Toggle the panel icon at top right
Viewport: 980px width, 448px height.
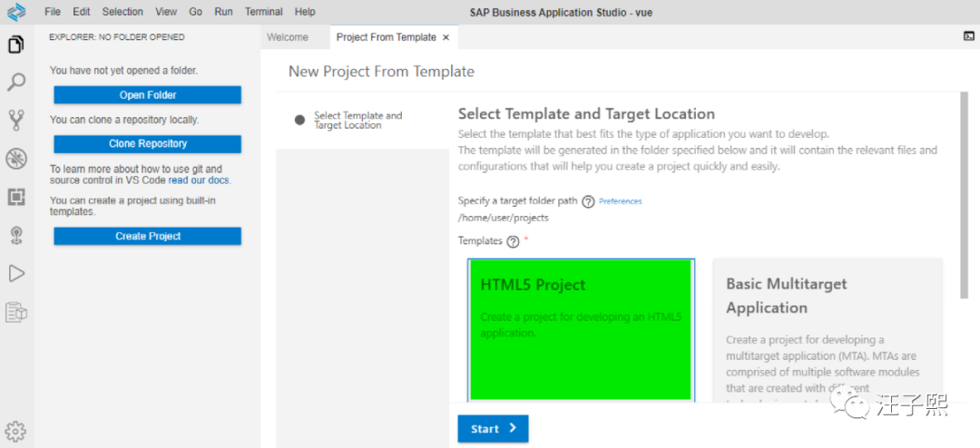[x=968, y=37]
